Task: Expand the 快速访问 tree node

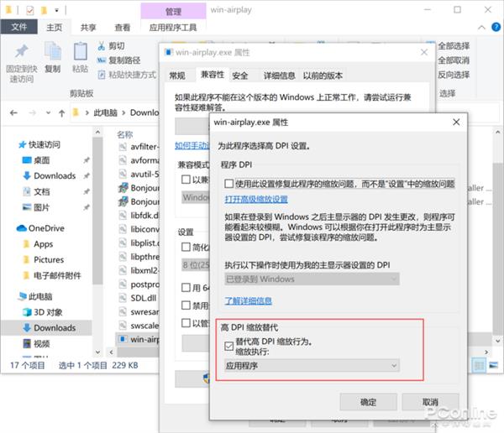Action: click(10, 144)
